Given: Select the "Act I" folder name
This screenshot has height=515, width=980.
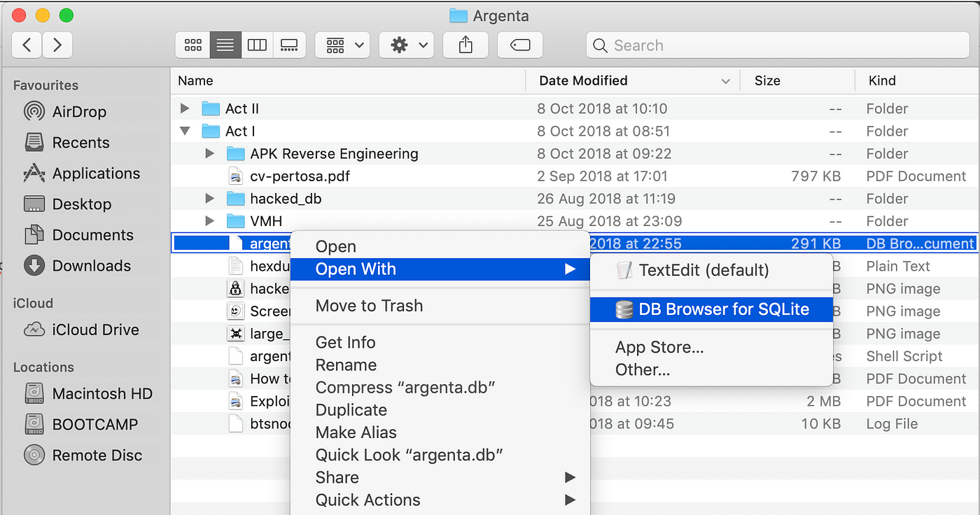Looking at the screenshot, I should pyautogui.click(x=240, y=131).
